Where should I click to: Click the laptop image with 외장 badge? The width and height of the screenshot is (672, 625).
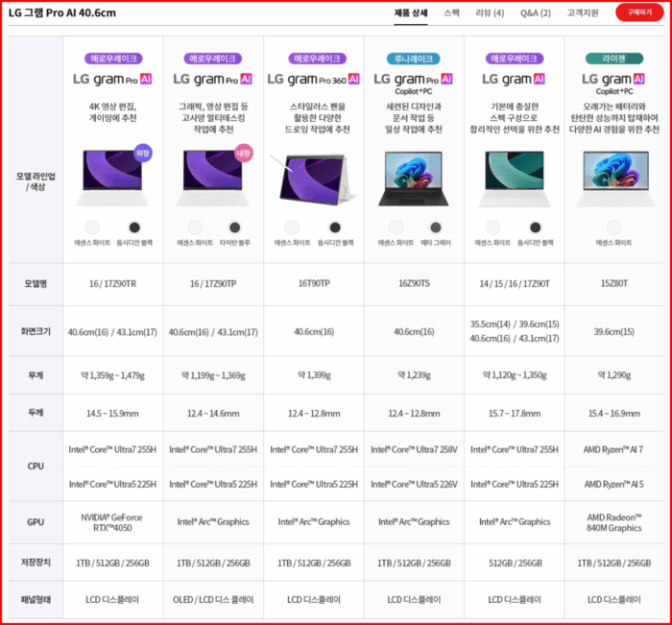point(112,178)
